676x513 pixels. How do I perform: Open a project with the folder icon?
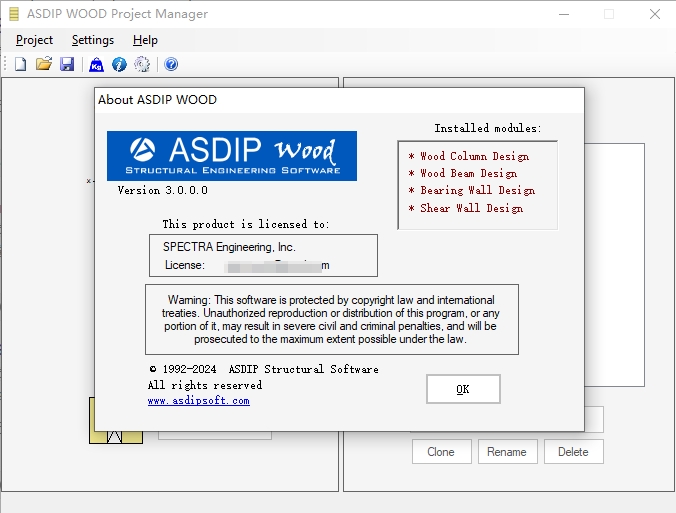44,64
